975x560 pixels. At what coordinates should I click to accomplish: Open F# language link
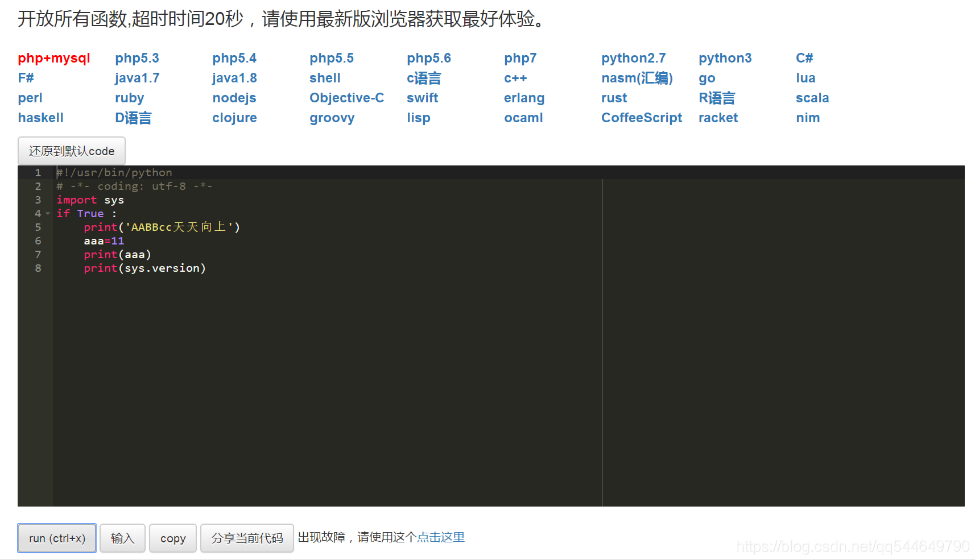[x=26, y=78]
